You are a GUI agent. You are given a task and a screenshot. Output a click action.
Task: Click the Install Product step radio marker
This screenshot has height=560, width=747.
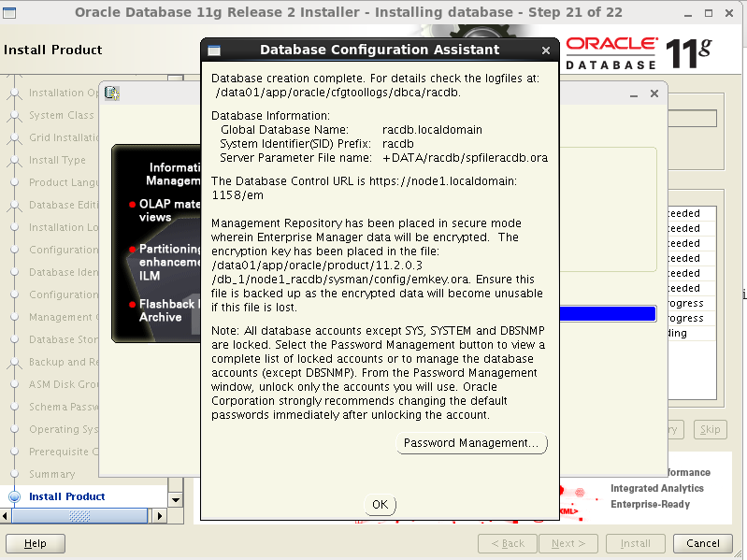pos(15,496)
